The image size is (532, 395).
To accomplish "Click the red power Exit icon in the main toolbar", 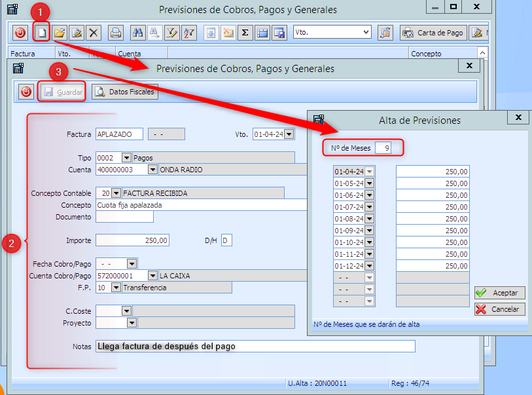I will [20, 32].
